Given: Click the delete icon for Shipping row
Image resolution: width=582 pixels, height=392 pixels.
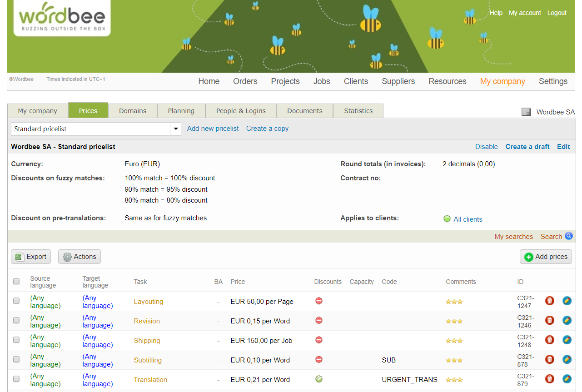Looking at the screenshot, I should point(550,340).
